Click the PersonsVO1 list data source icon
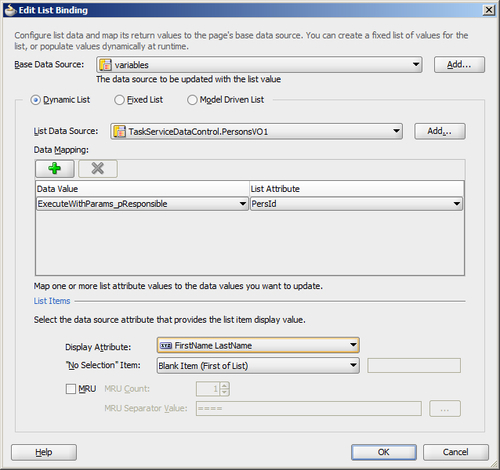The width and height of the screenshot is (500, 470). [120, 131]
